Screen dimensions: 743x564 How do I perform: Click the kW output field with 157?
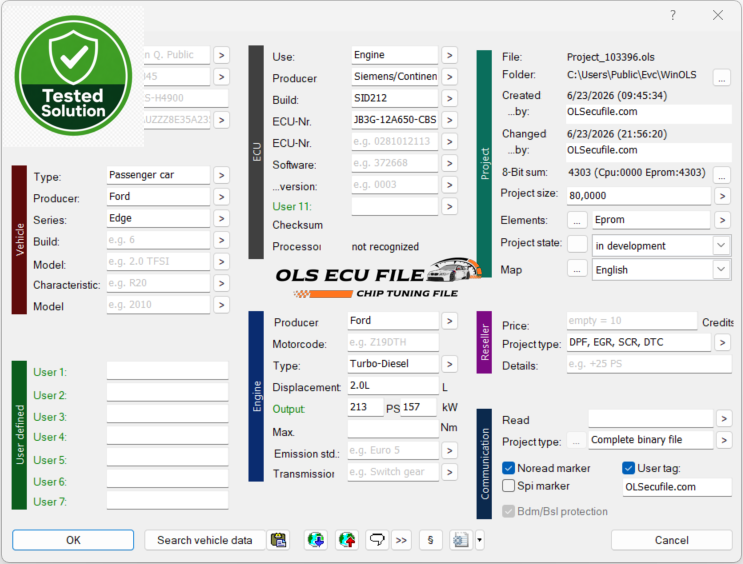tap(418, 408)
